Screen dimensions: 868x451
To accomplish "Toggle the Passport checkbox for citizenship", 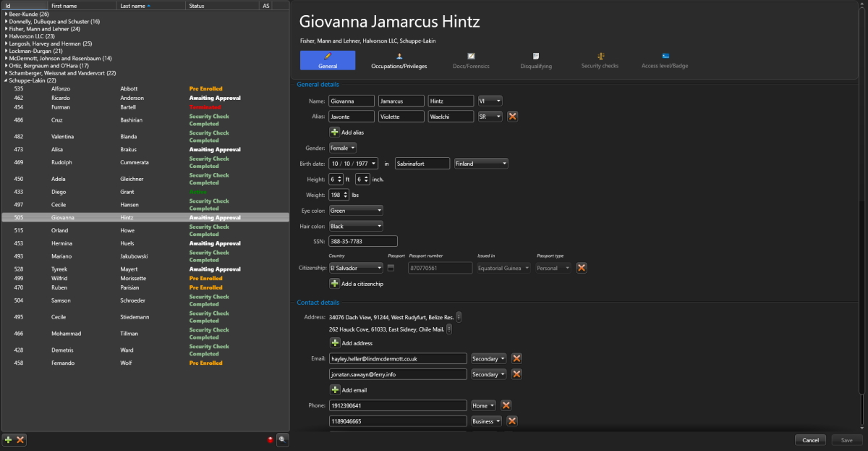I will (x=391, y=268).
